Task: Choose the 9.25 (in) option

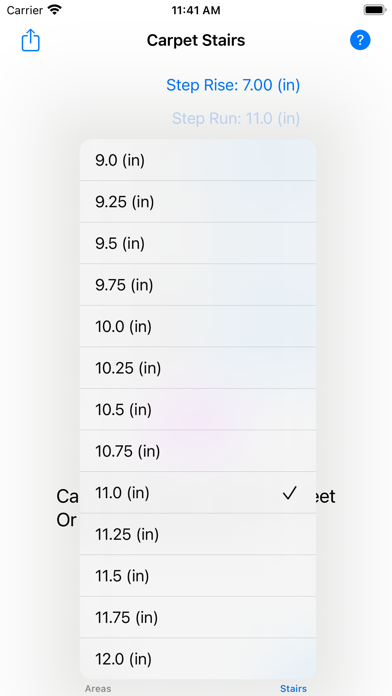Action: pos(198,202)
